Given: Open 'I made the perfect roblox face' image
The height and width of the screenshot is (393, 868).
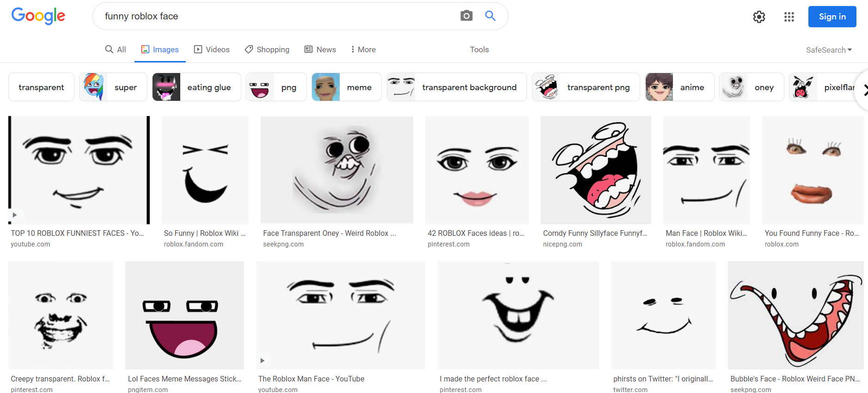Looking at the screenshot, I should 518,315.
